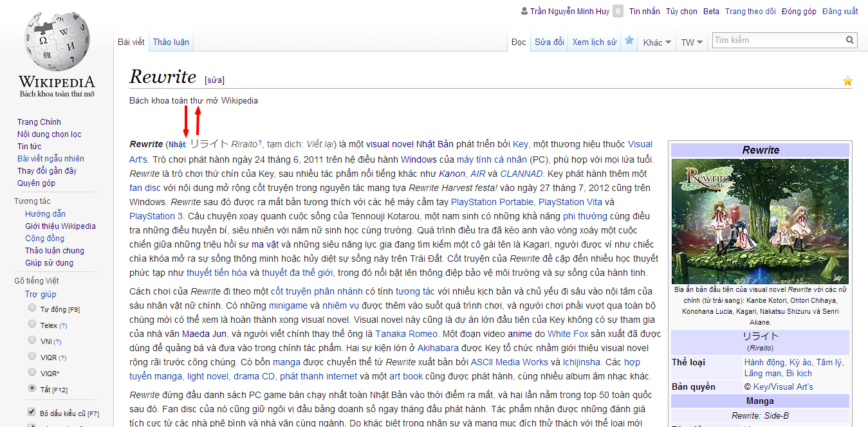Click the magnifier search icon

pos(851,41)
